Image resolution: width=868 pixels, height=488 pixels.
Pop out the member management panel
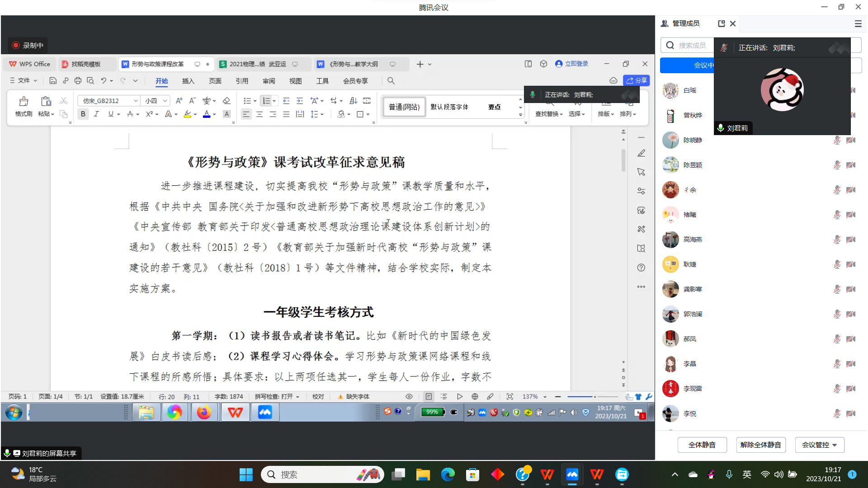tap(721, 23)
